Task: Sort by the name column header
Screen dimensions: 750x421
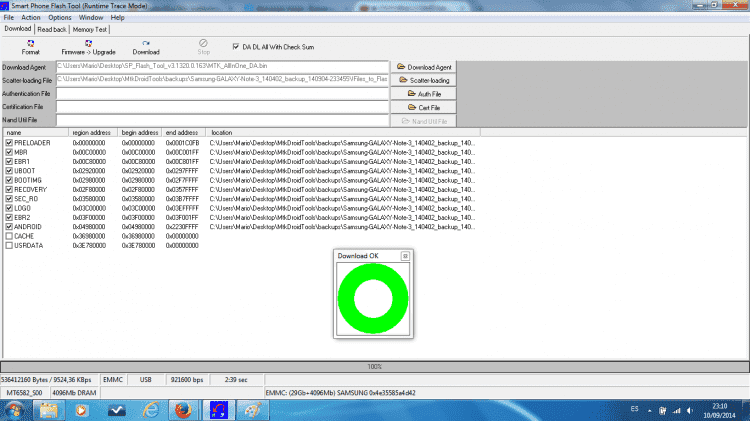Action: click(x=36, y=133)
